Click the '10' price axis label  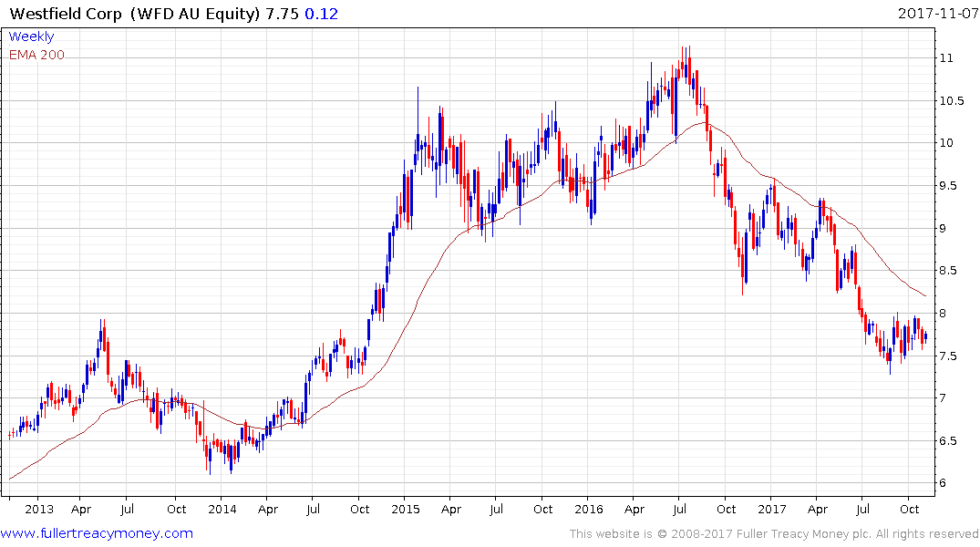click(946, 143)
